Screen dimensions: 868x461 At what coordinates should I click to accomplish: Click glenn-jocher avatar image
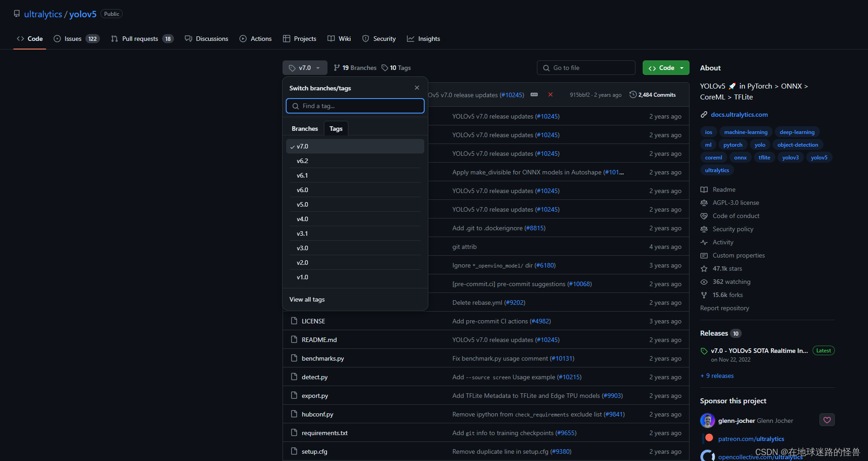pos(707,421)
